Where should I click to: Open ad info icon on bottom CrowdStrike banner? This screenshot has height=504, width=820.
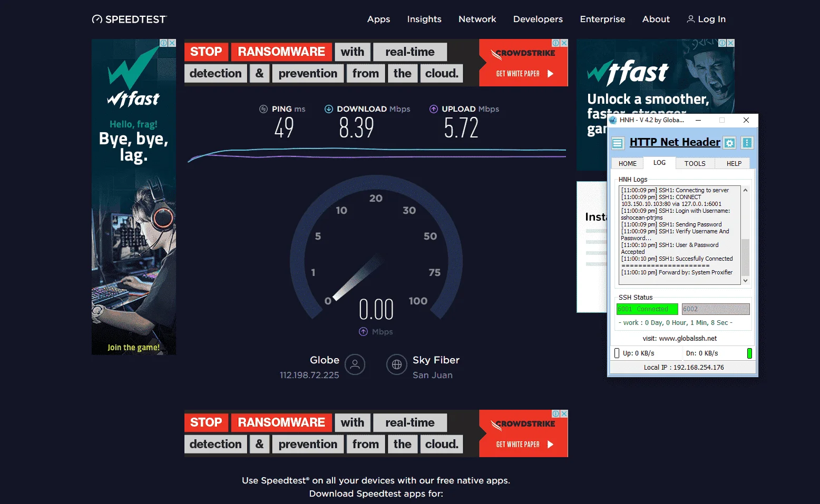pos(556,413)
